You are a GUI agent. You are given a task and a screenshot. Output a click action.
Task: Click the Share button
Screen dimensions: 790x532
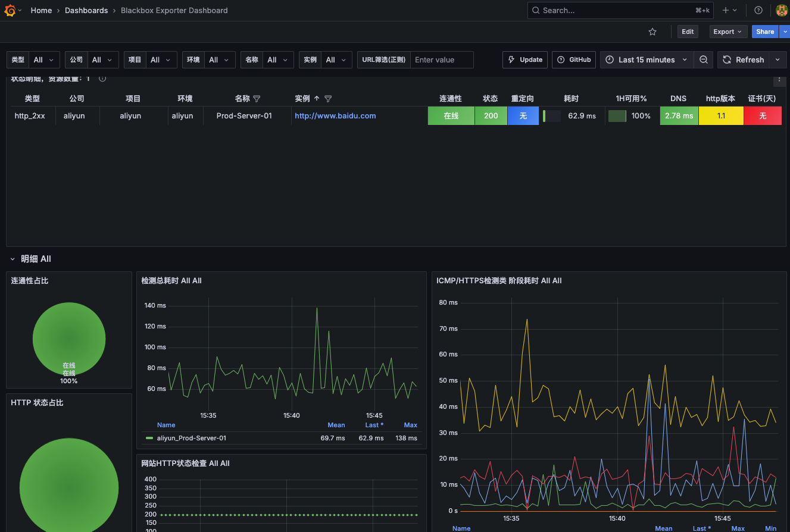(x=765, y=32)
